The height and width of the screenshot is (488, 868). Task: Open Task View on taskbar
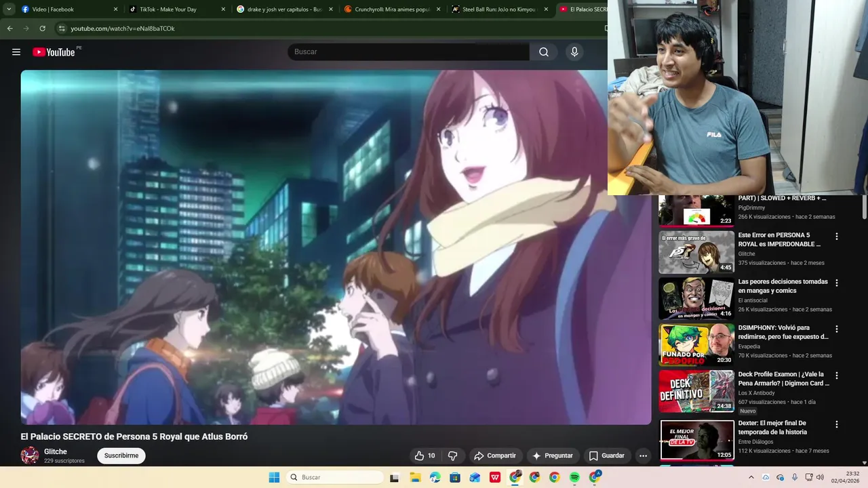pyautogui.click(x=394, y=477)
